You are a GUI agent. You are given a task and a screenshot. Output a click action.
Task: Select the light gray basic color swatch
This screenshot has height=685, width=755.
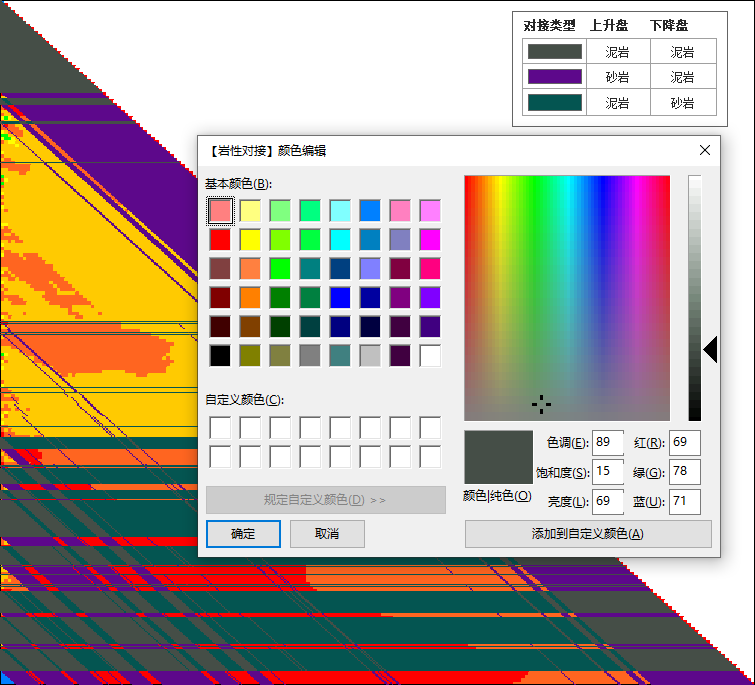coord(370,356)
